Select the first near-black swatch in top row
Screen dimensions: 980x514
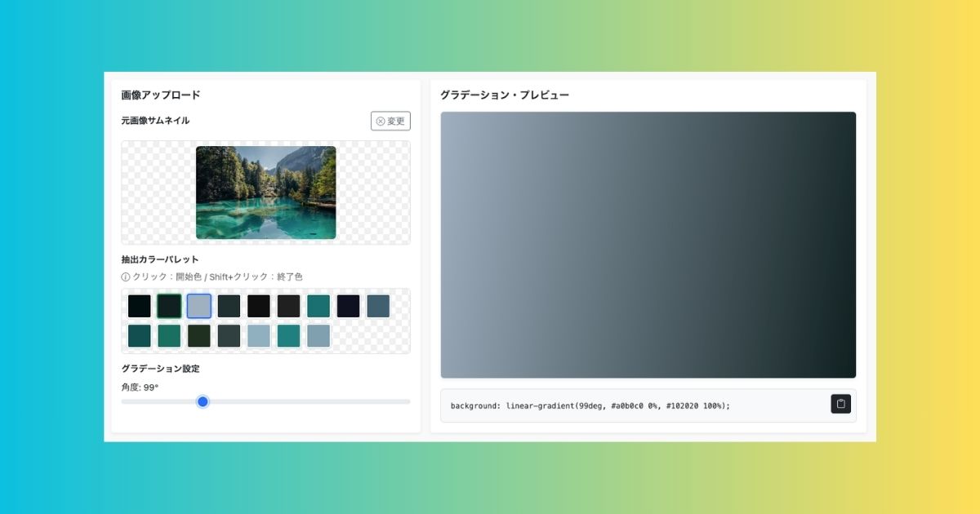139,306
